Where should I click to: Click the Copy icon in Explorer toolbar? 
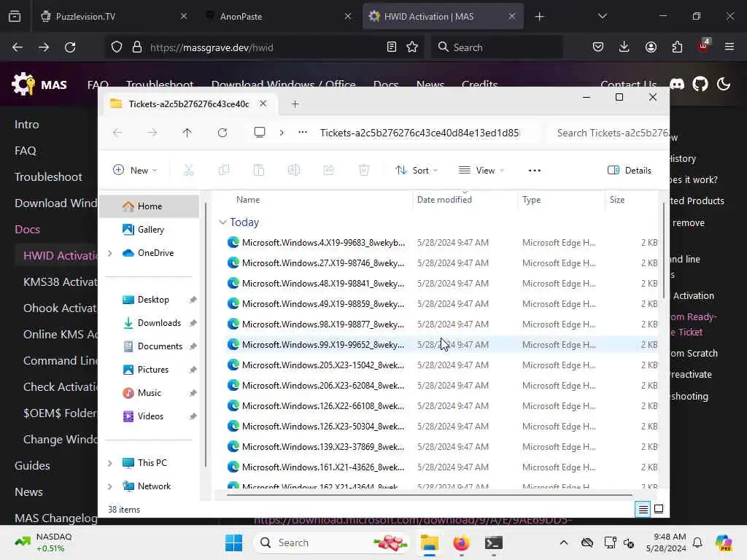[223, 170]
